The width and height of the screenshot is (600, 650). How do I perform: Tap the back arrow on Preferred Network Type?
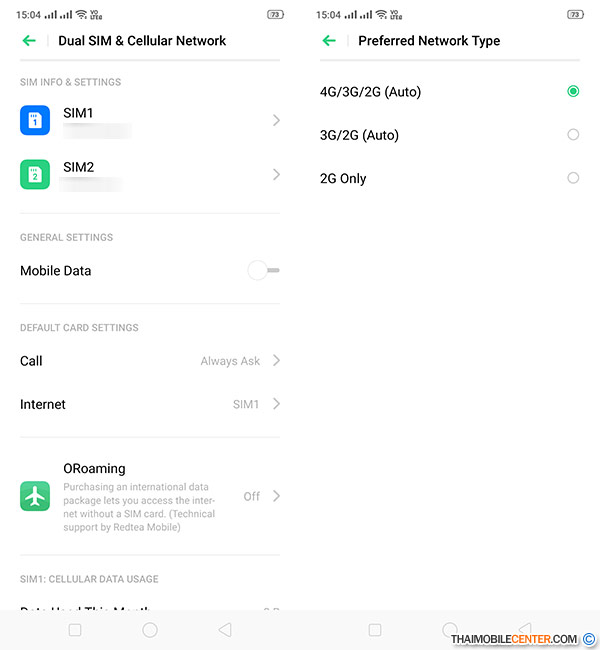[329, 41]
